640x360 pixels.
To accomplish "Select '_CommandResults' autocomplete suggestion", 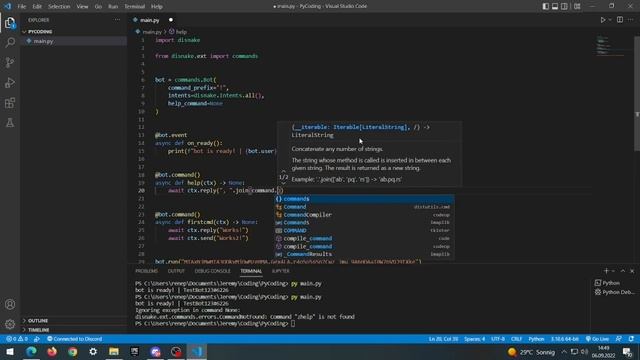I will pos(364,254).
